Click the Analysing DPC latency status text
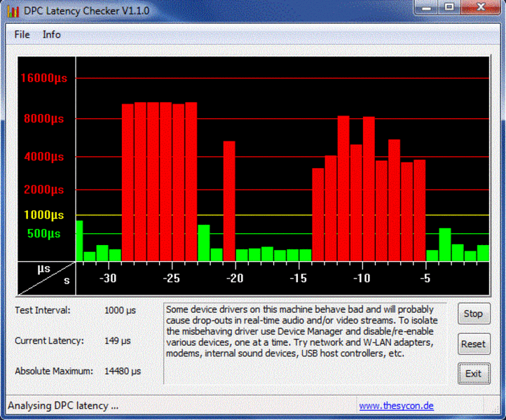The height and width of the screenshot is (420, 506). point(63,405)
